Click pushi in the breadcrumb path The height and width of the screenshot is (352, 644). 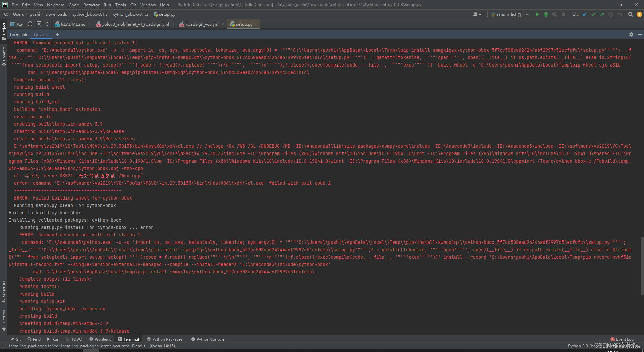(35, 14)
